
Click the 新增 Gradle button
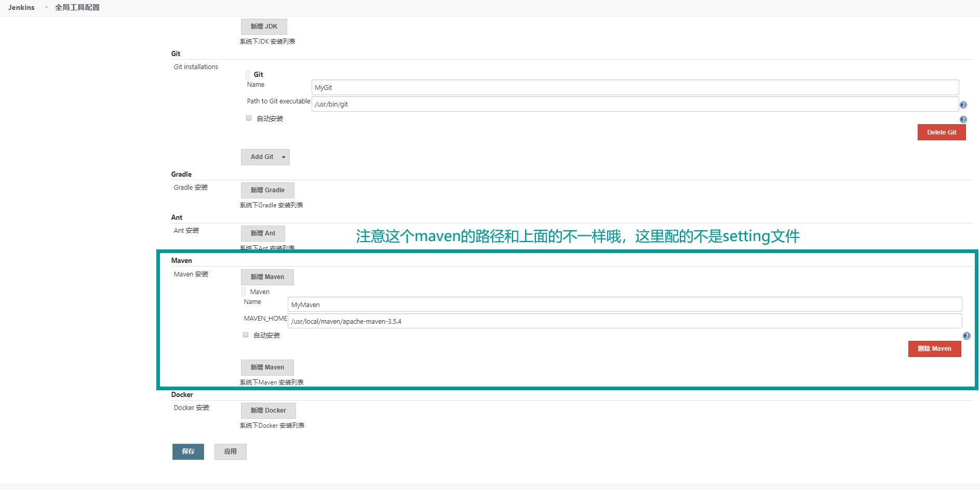coord(267,190)
